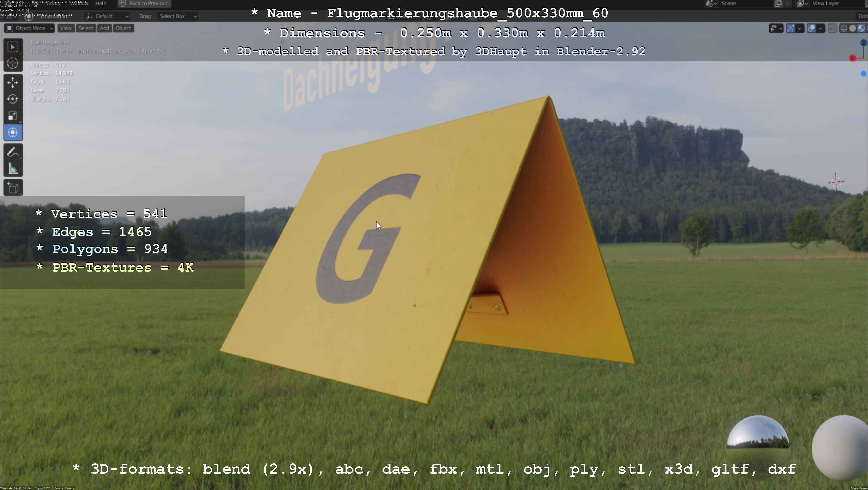Switch to wireframe viewport shading
Viewport: 868px width, 490px height.
click(844, 28)
